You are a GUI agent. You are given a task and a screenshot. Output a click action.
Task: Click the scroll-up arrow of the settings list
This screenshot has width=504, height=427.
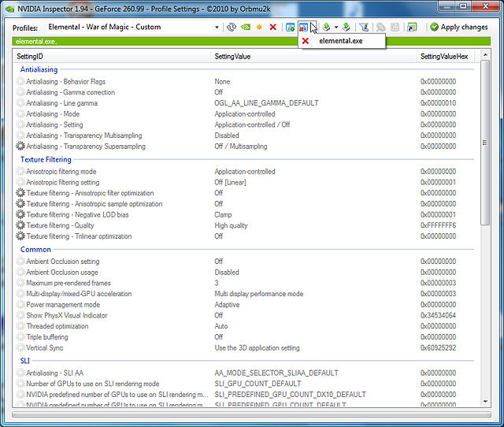pyautogui.click(x=485, y=55)
